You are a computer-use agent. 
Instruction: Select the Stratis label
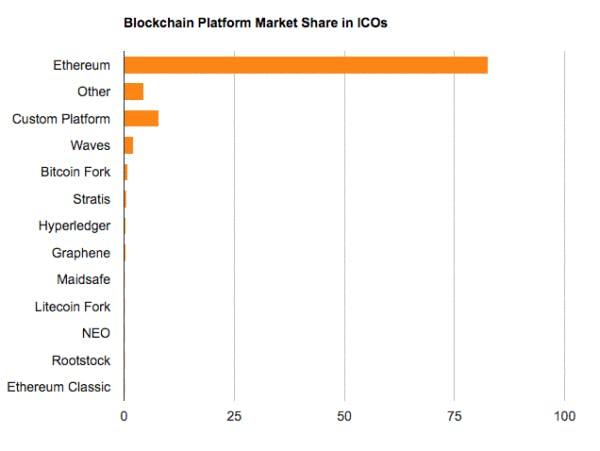pyautogui.click(x=91, y=199)
